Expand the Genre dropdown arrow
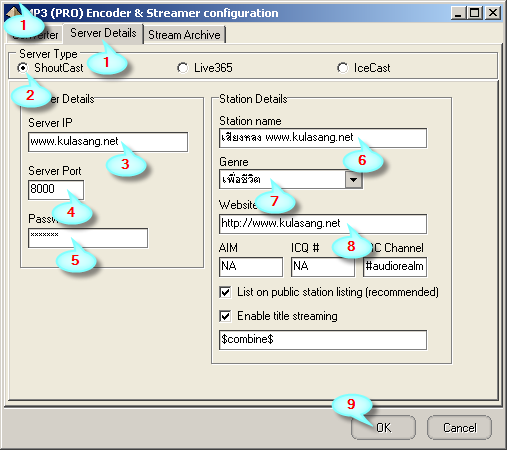The image size is (507, 450). pos(354,180)
